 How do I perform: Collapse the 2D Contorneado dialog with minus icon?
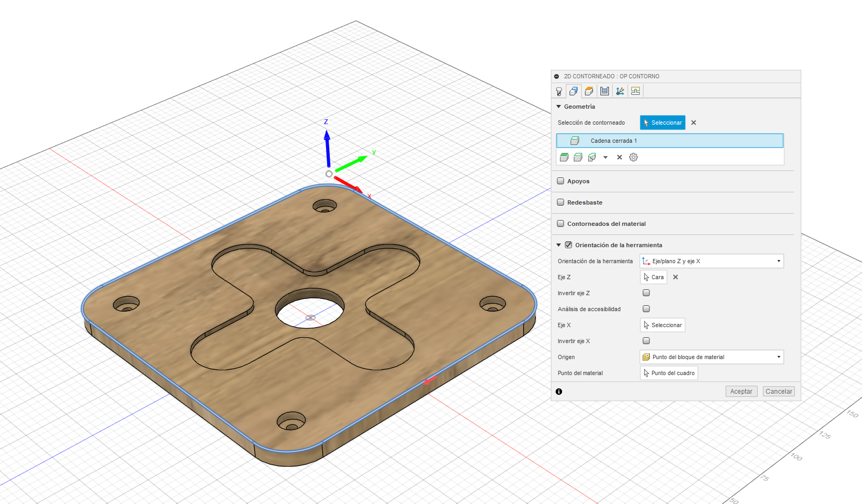557,76
